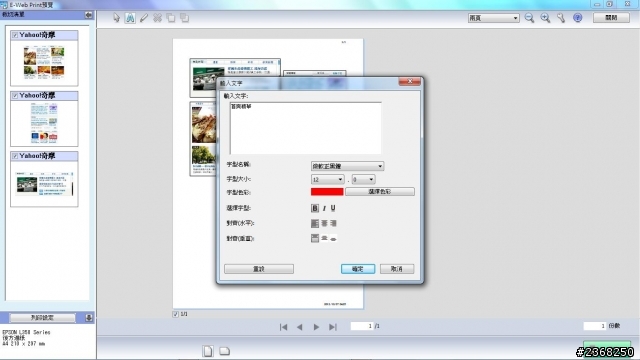The width and height of the screenshot is (640, 360).
Task: Choose the pencil drawing tool
Action: pos(144,18)
